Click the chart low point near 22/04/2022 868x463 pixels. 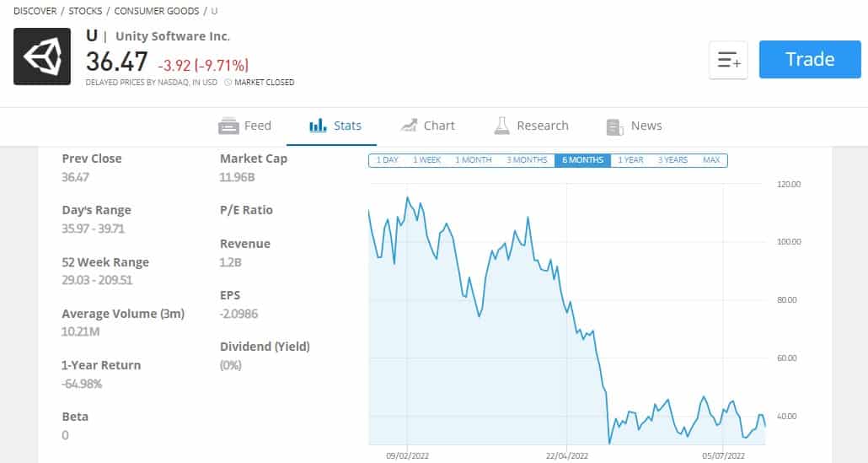(609, 443)
